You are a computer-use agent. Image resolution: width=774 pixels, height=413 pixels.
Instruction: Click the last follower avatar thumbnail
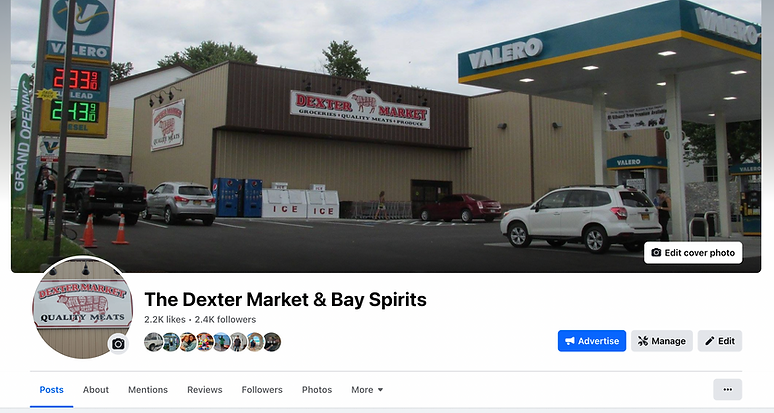(x=272, y=342)
